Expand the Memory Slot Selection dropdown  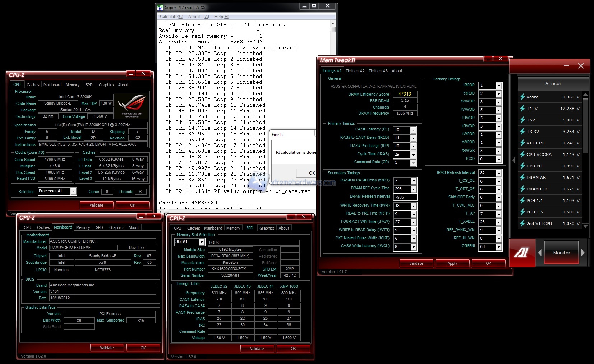[201, 242]
